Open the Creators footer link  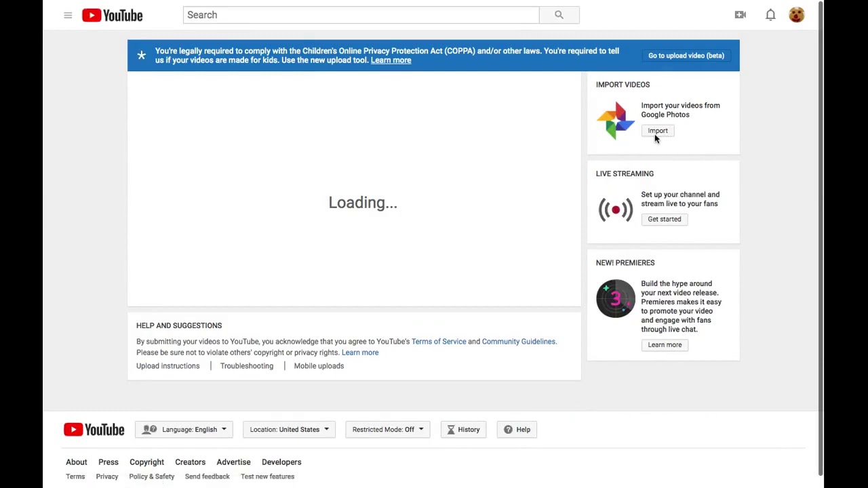click(190, 462)
